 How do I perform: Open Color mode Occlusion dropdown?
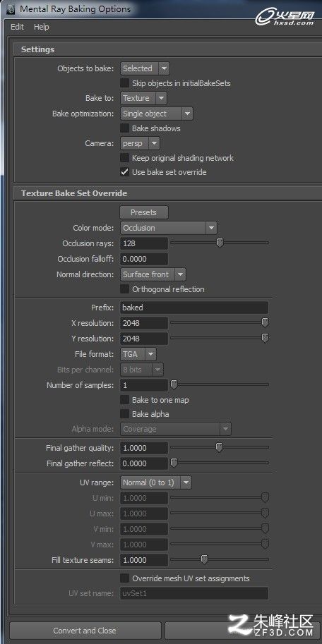(x=169, y=228)
